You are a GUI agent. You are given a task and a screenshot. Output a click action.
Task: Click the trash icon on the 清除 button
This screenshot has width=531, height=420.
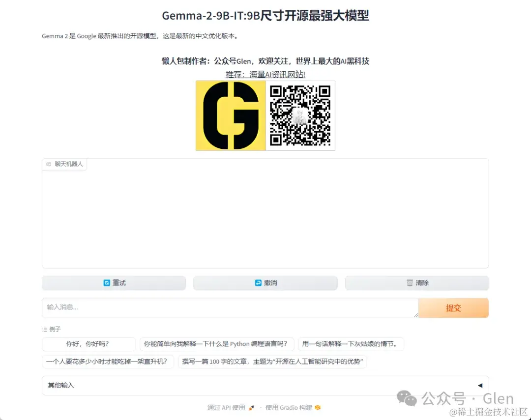click(410, 282)
